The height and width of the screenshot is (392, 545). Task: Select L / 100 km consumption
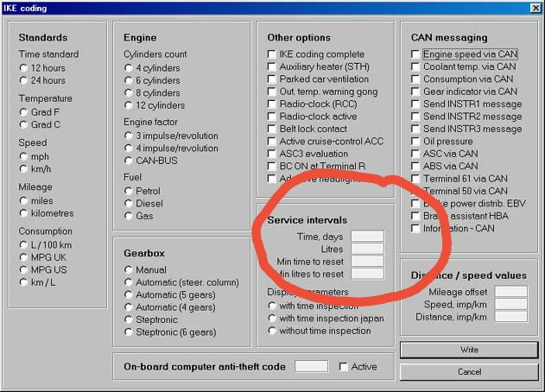click(x=24, y=246)
